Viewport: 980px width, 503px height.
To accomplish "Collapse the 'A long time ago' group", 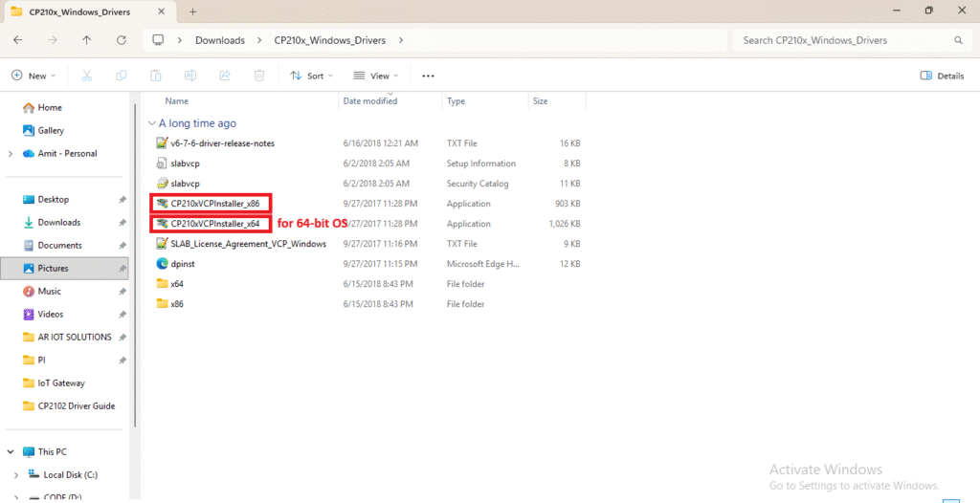I will pos(151,123).
